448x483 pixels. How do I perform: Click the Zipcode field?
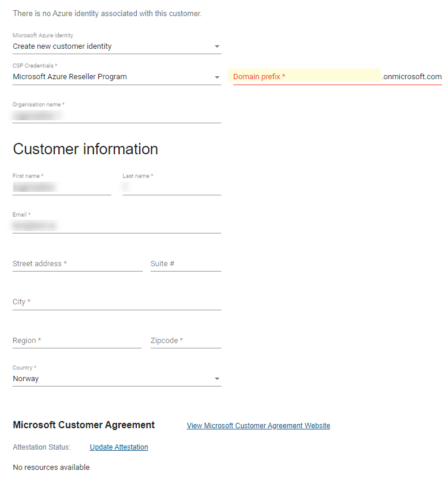[x=186, y=341]
